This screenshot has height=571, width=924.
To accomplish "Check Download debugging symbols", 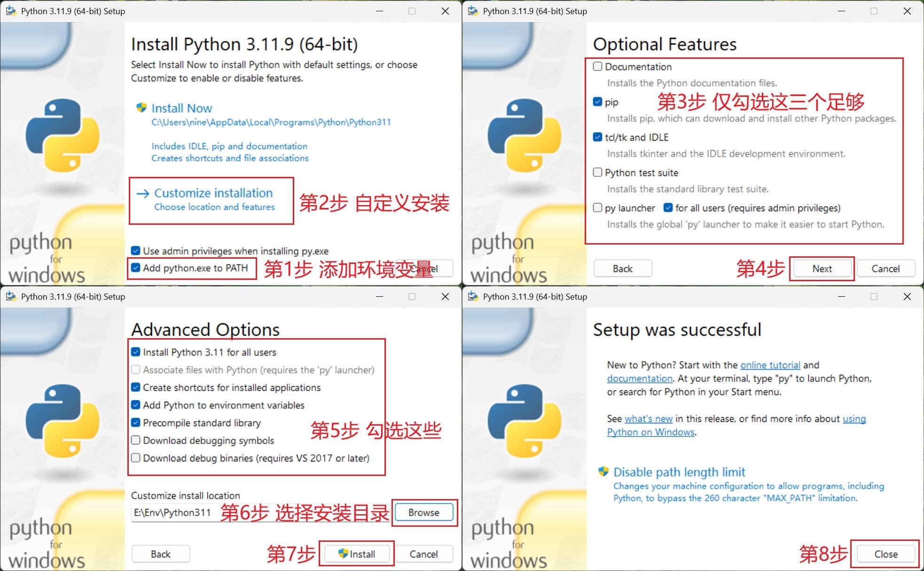I will click(x=135, y=440).
